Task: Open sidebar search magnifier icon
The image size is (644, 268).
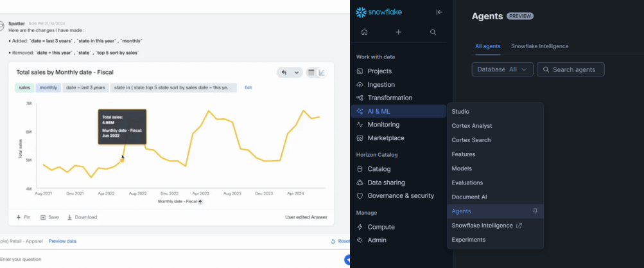Action: [x=433, y=32]
